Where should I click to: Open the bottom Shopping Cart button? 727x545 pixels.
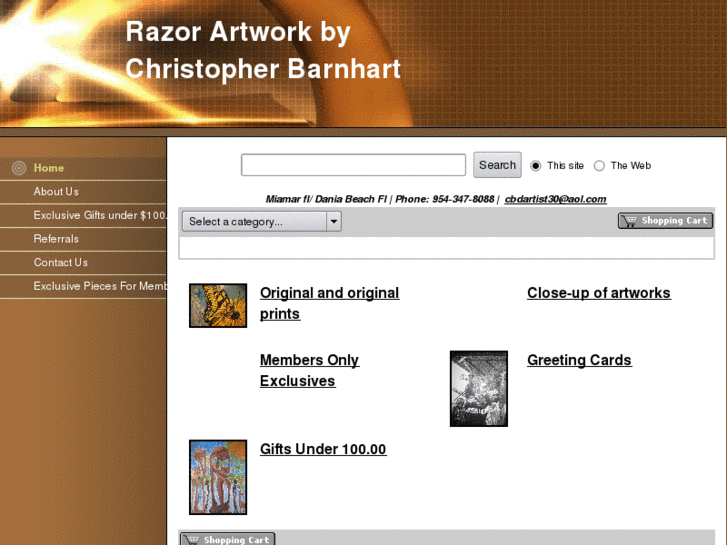(228, 539)
